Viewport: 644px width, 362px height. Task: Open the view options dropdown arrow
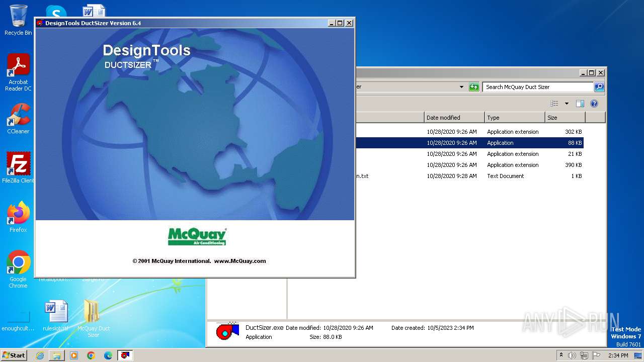coord(566,104)
